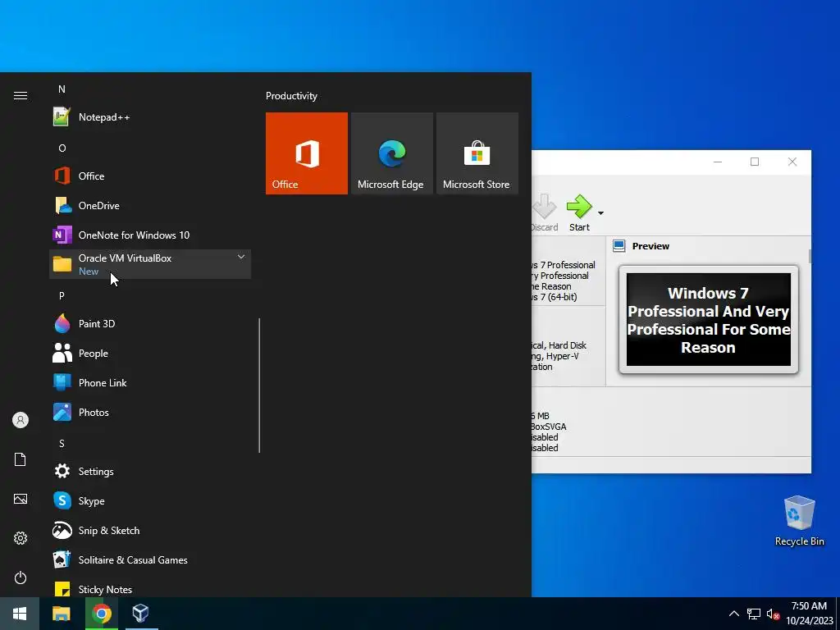
Task: Click the Microsoft Edge tile
Action: (x=391, y=153)
